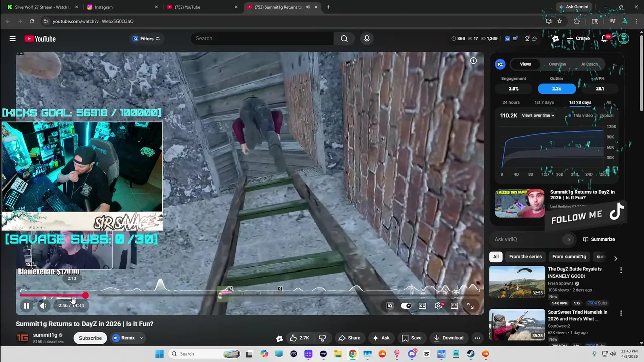The image size is (644, 362).
Task: Pause the video playback
Action: 26,305
